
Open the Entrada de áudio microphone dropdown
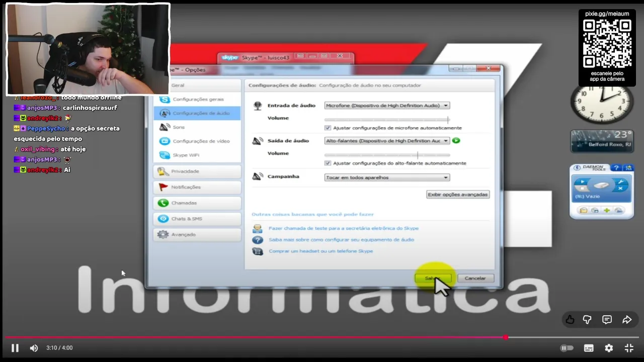[387, 106]
